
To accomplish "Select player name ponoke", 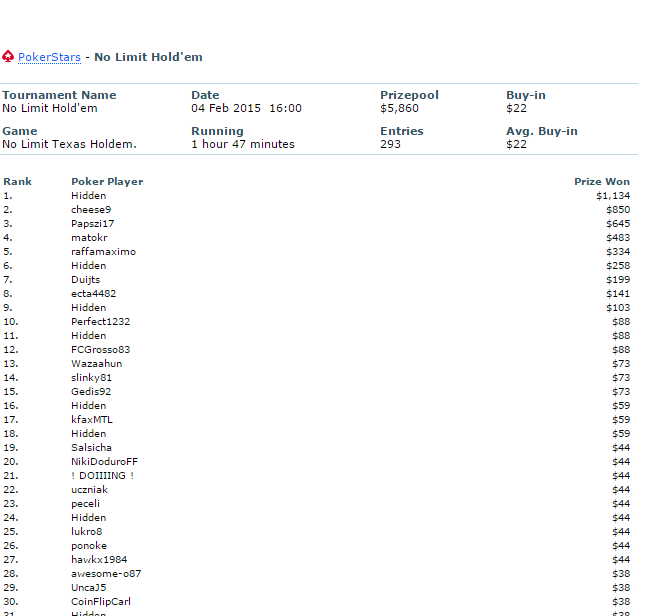I will pyautogui.click(x=89, y=546).
